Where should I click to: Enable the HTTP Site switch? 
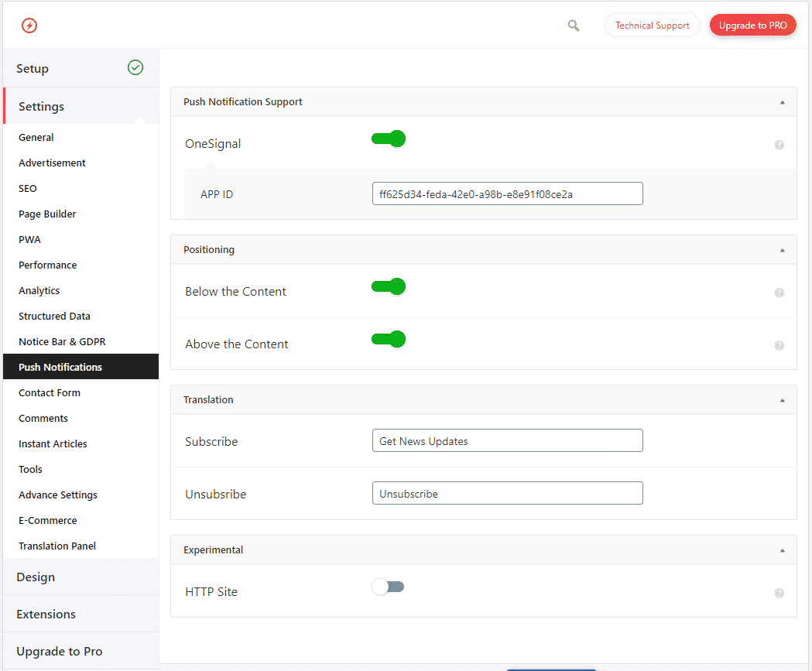tap(388, 587)
